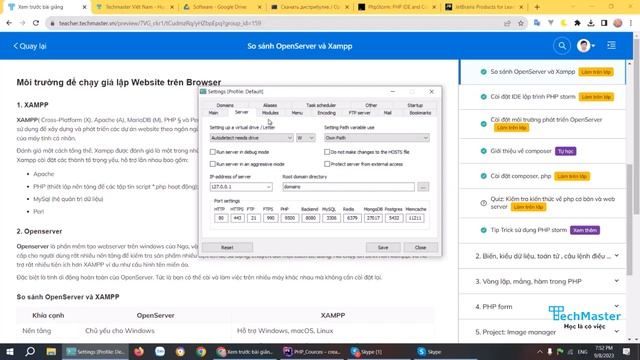Open the side panel browser icon
Screen dimensions: 640x360
coord(604,23)
